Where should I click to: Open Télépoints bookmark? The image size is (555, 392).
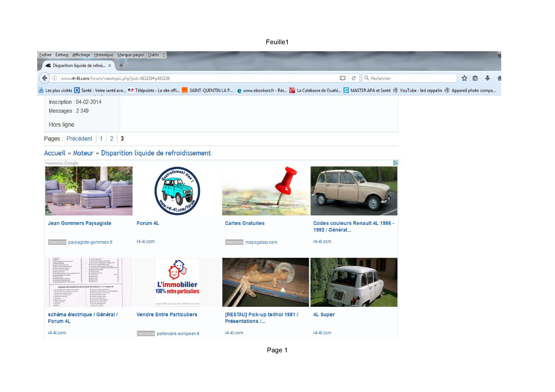pyautogui.click(x=154, y=90)
